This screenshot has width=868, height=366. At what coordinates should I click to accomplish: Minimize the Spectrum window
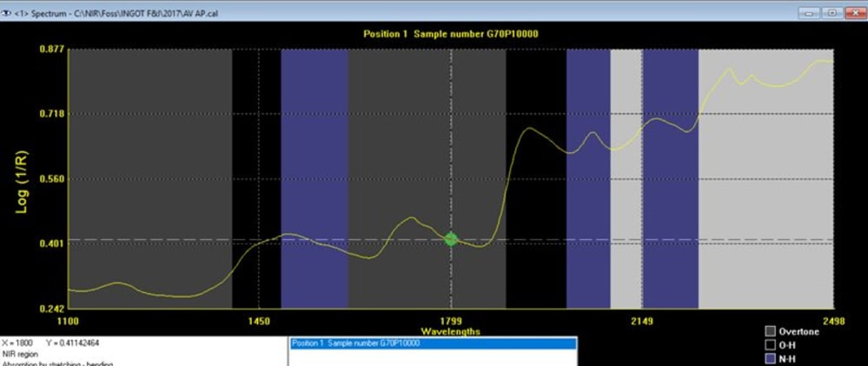(809, 13)
